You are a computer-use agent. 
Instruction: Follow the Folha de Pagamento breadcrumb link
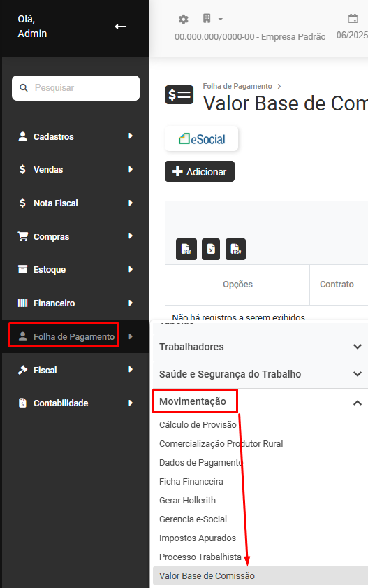[x=237, y=86]
